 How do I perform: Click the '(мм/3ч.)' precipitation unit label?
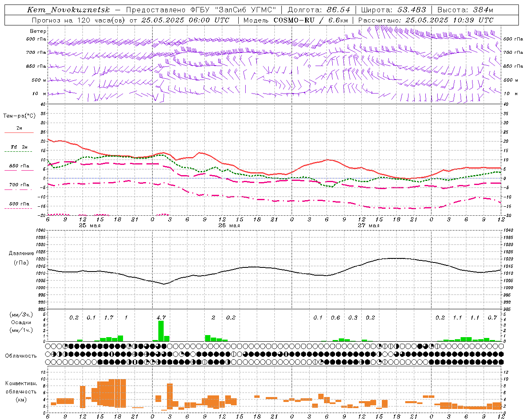point(21,315)
